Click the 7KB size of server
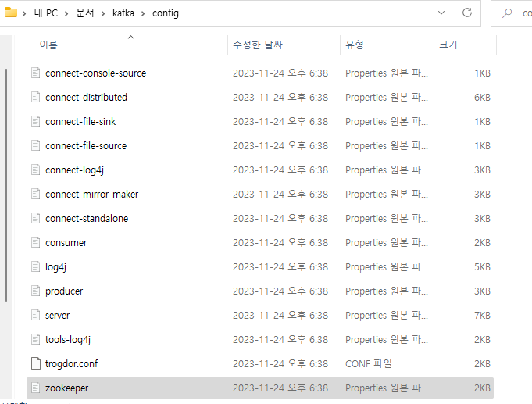Screen dimensions: 532x404 (482, 316)
